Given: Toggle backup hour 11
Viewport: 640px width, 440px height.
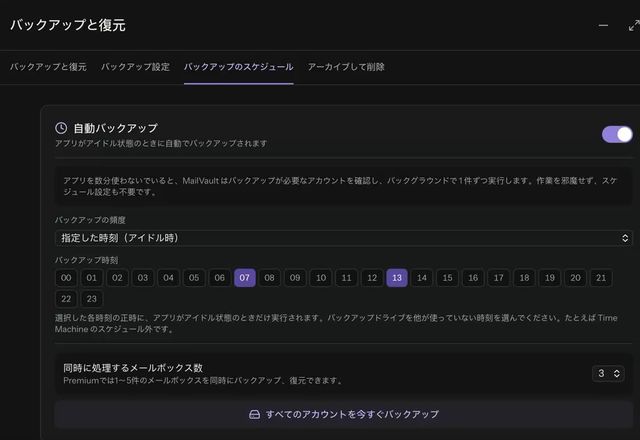Looking at the screenshot, I should coord(346,278).
